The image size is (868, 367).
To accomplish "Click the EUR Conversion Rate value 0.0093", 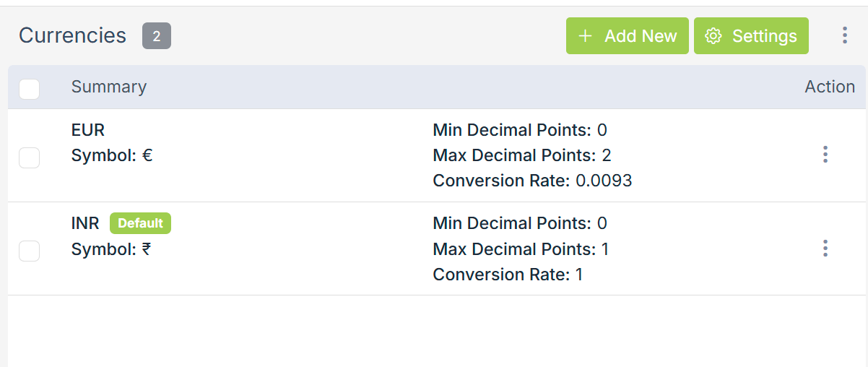I will pos(604,181).
